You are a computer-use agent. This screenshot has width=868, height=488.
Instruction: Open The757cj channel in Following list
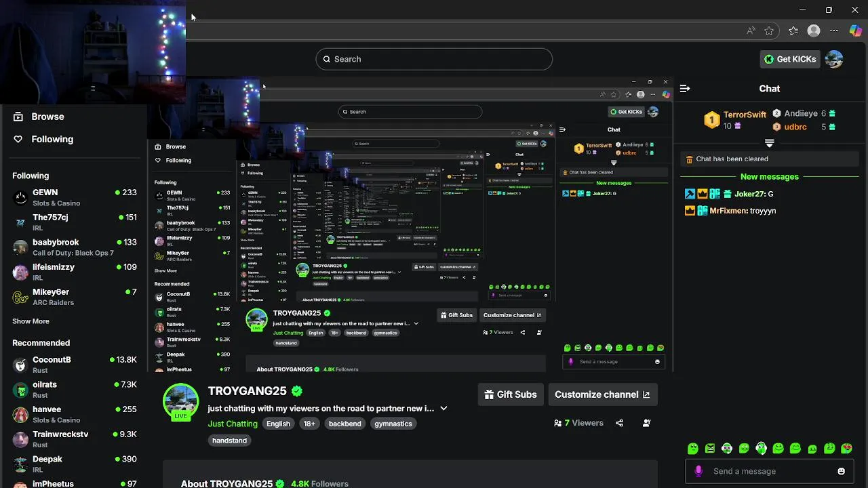tap(75, 222)
